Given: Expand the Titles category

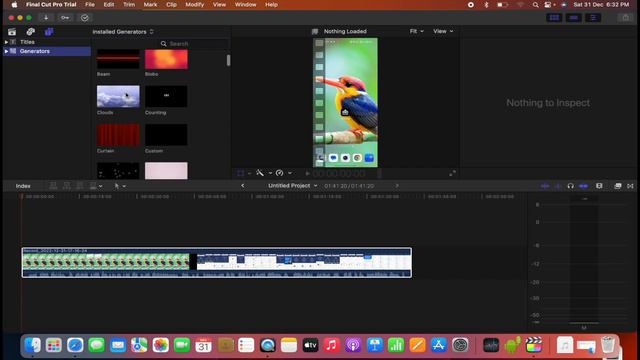Looking at the screenshot, I should (x=6, y=42).
